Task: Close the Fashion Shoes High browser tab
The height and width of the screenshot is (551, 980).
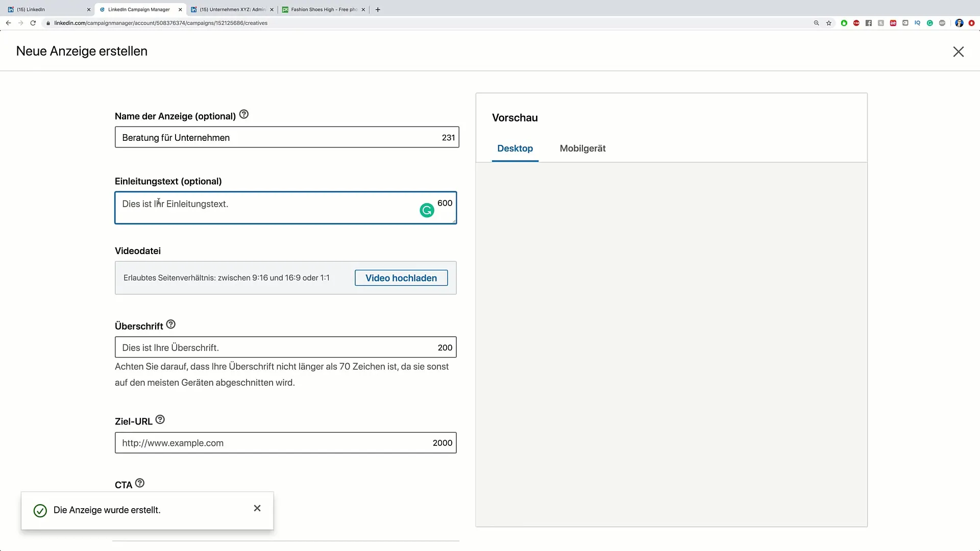Action: tap(363, 9)
